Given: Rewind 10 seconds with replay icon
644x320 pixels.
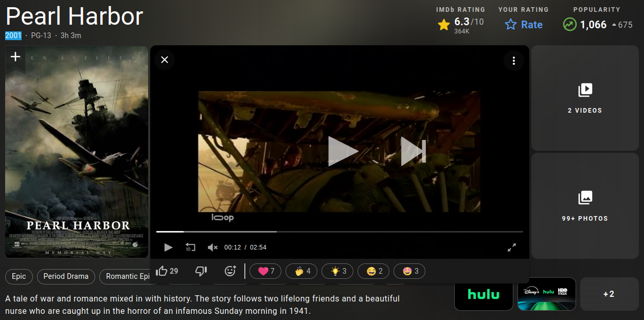Looking at the screenshot, I should coord(190,247).
